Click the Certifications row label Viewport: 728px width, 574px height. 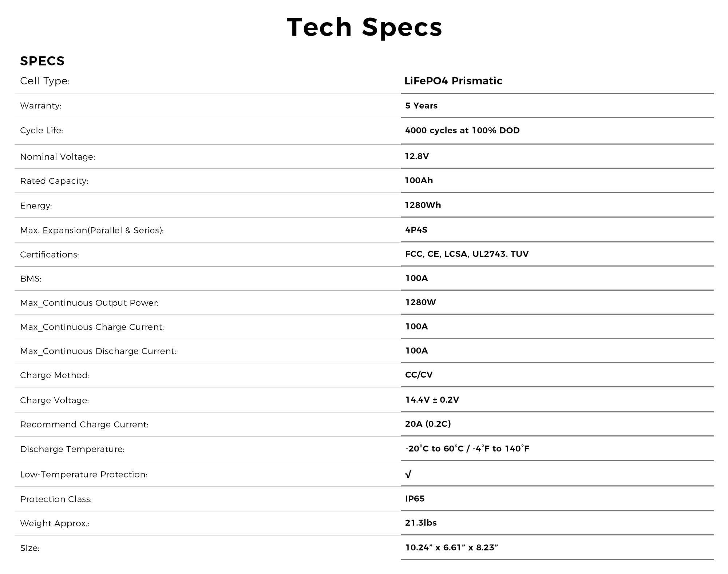point(50,255)
